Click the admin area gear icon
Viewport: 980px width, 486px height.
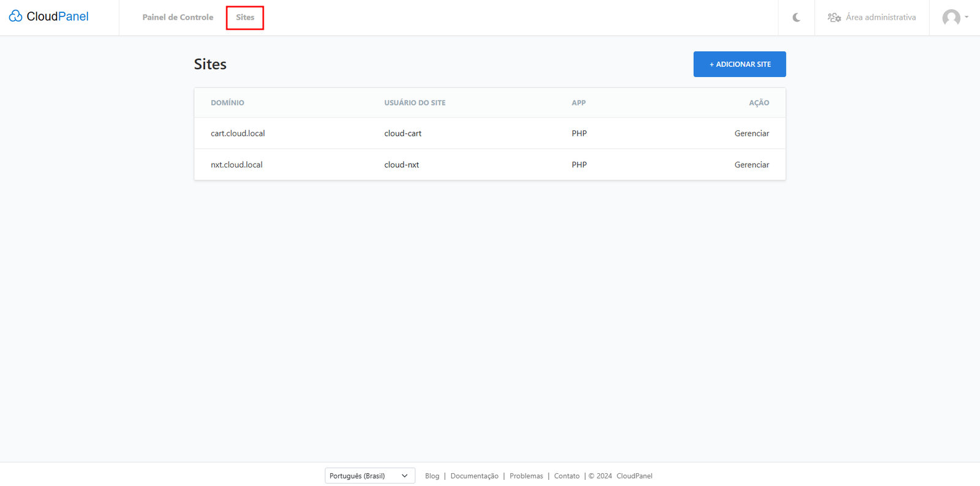pyautogui.click(x=834, y=18)
